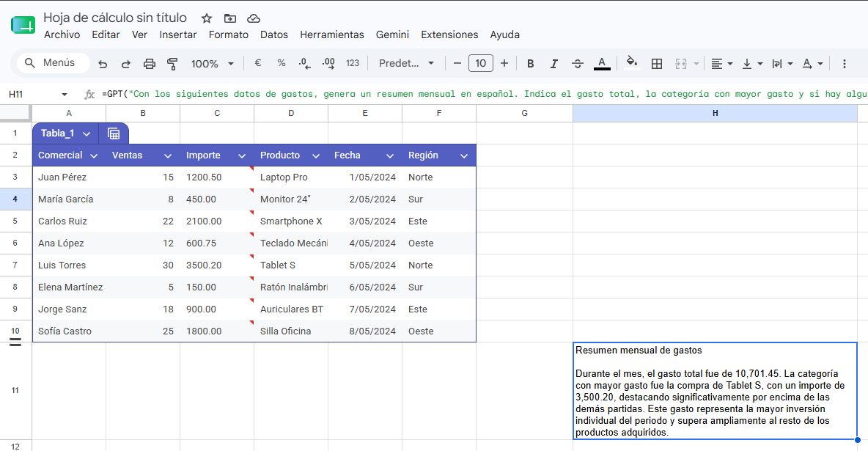
Task: Select the cell with 3500.20
Action: tap(217, 265)
